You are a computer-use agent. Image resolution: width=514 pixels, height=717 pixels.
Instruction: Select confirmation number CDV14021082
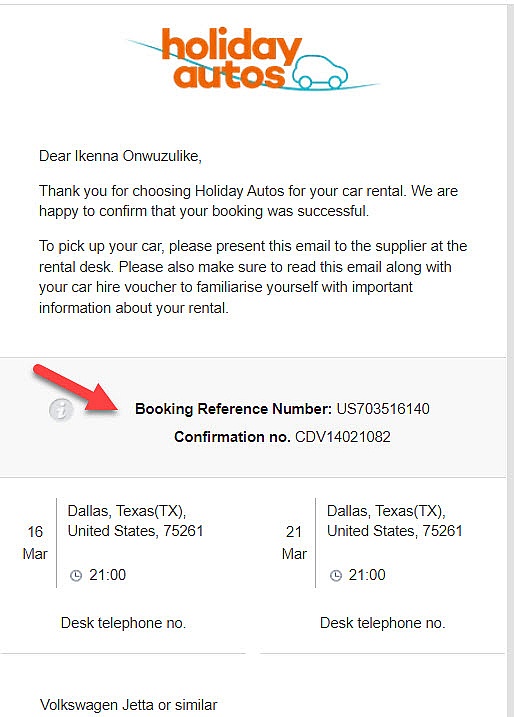coord(343,437)
